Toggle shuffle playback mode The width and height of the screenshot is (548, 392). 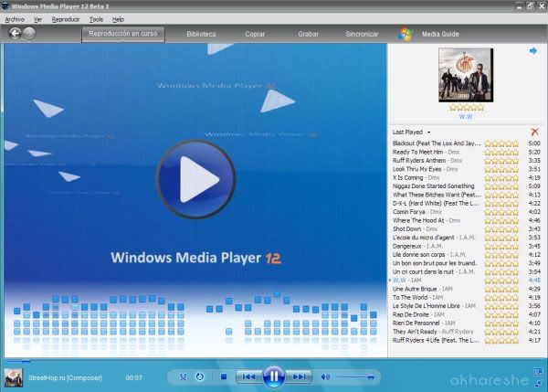184,376
